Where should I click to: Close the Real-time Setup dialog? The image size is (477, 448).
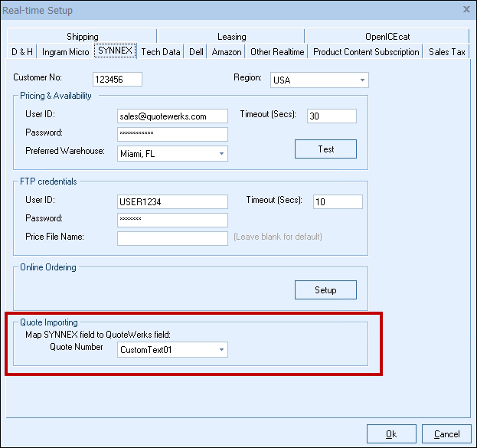point(466,9)
